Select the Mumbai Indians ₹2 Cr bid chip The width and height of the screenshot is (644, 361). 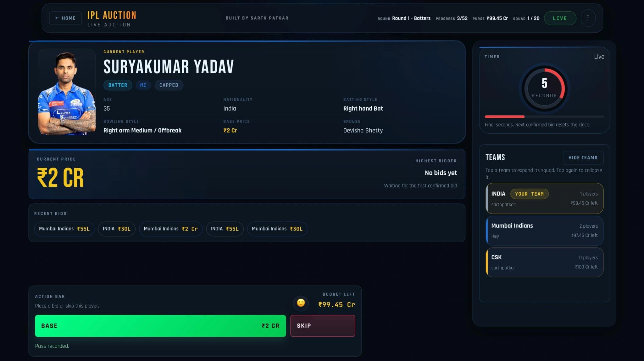[x=171, y=229]
